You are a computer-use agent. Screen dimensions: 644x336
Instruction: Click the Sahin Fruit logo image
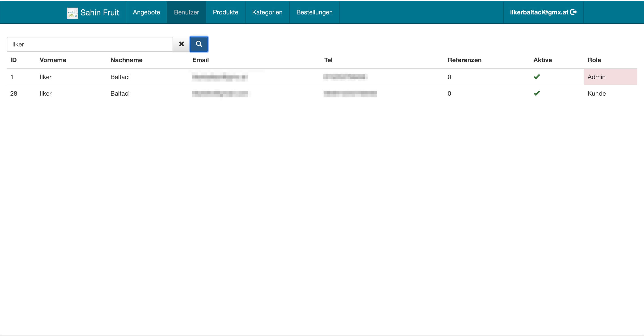pos(72,13)
